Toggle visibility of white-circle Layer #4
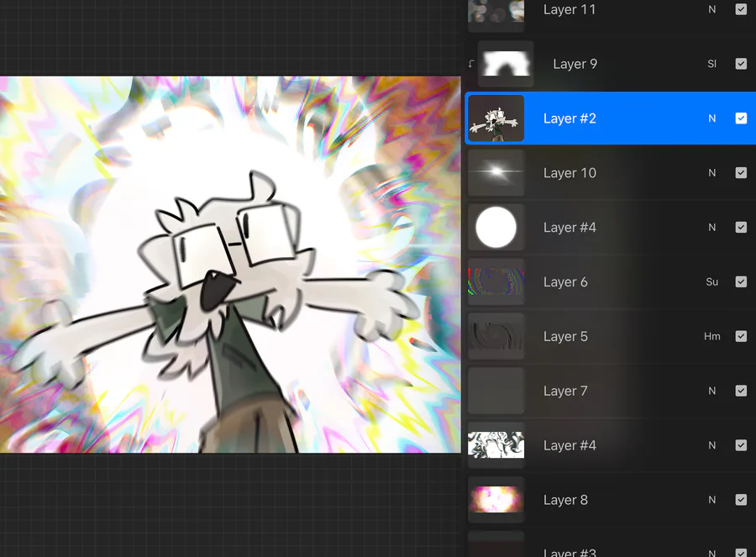 (741, 227)
